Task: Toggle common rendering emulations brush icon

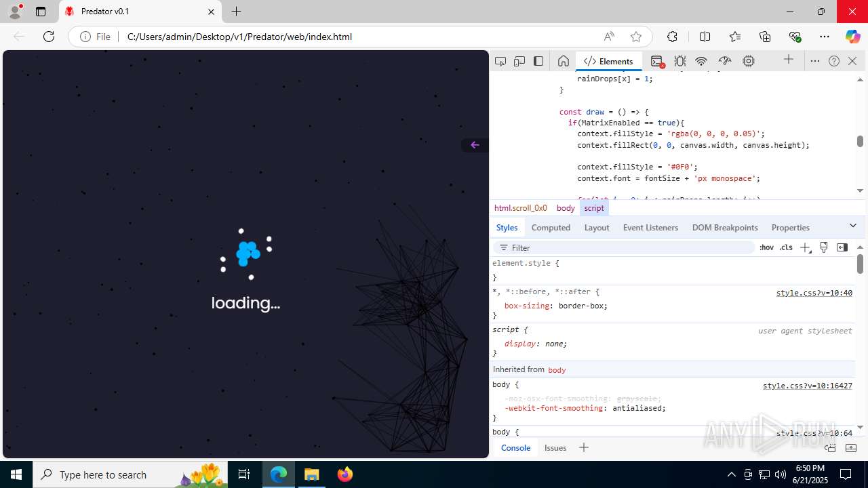Action: point(824,247)
